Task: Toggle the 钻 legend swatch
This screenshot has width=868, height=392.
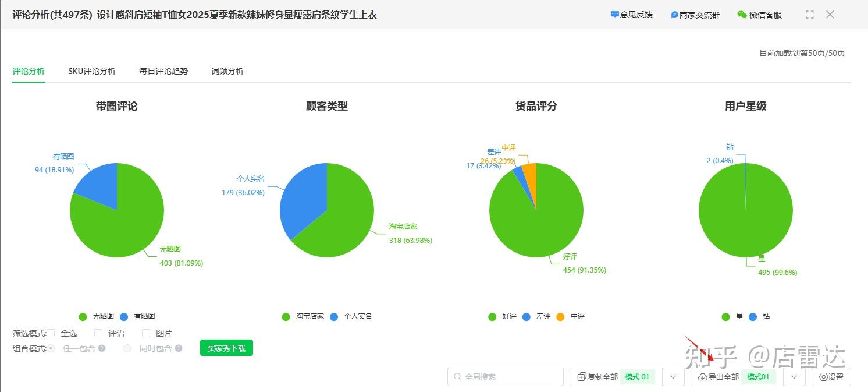Action: [x=753, y=316]
